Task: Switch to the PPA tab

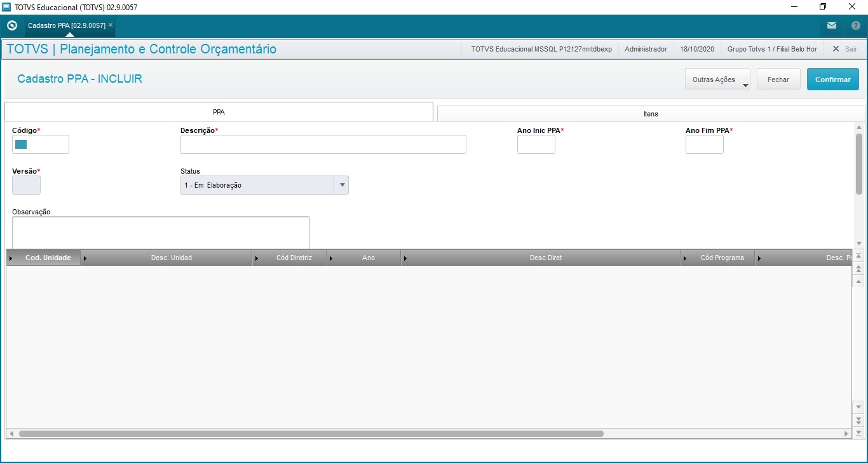Action: click(219, 111)
